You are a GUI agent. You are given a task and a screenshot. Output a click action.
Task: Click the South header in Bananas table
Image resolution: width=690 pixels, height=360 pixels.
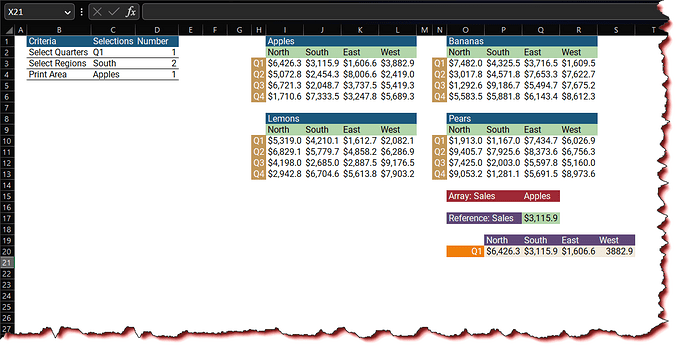tap(503, 52)
